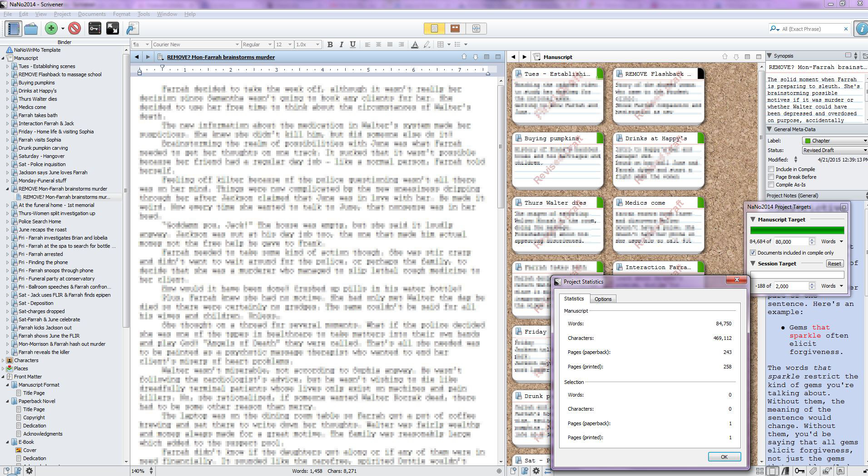Image resolution: width=868 pixels, height=476 pixels.
Task: Center-align the text
Action: [378, 44]
